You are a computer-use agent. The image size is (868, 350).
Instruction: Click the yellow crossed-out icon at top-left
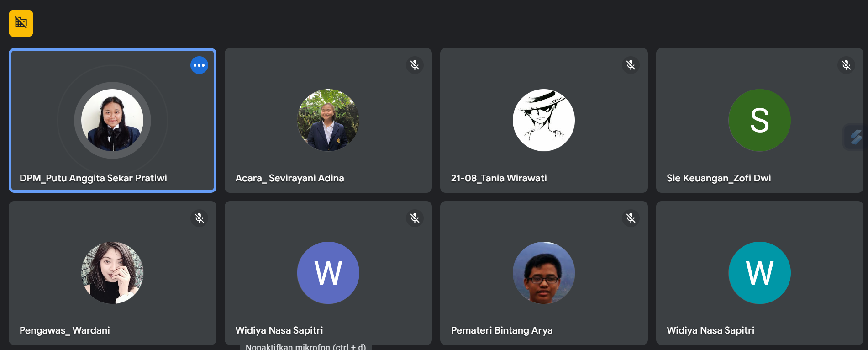point(21,23)
